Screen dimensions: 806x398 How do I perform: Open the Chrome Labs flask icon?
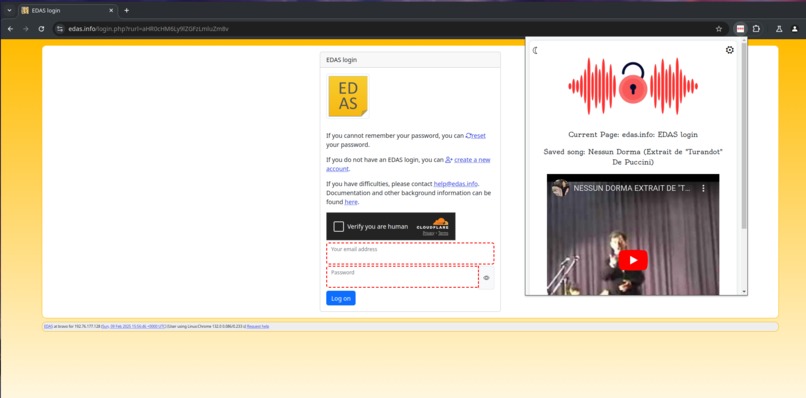(779, 29)
